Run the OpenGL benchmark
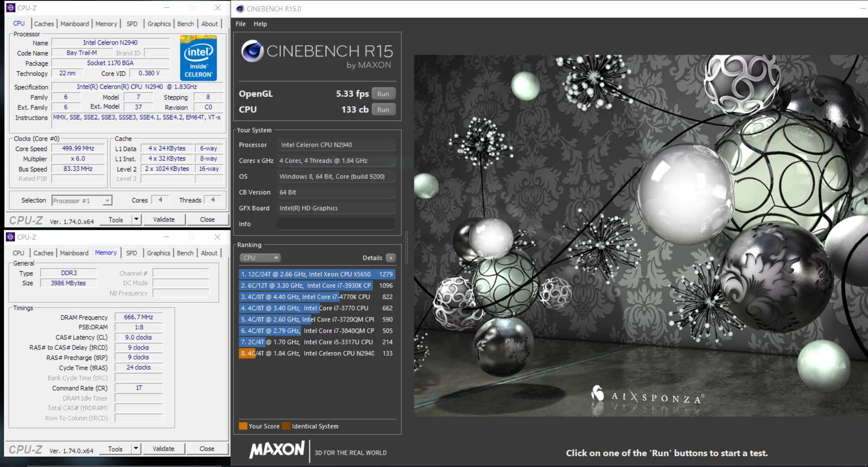This screenshot has width=868, height=467. (x=383, y=94)
